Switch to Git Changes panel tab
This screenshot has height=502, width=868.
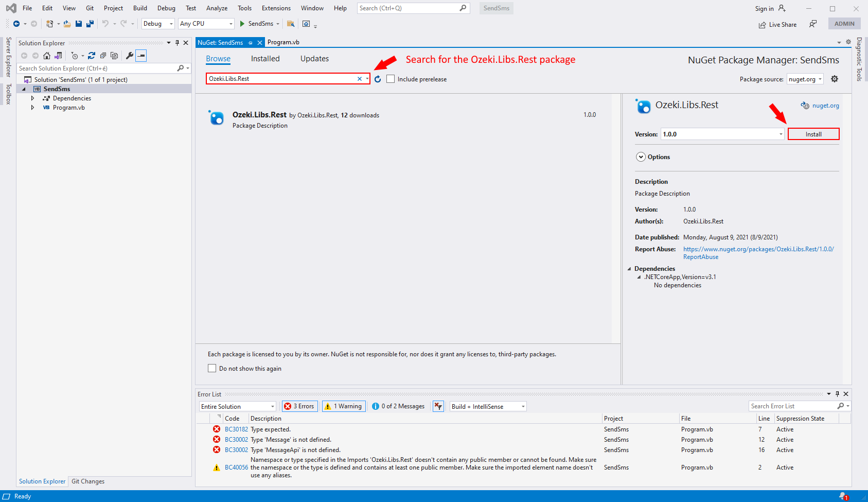(88, 481)
